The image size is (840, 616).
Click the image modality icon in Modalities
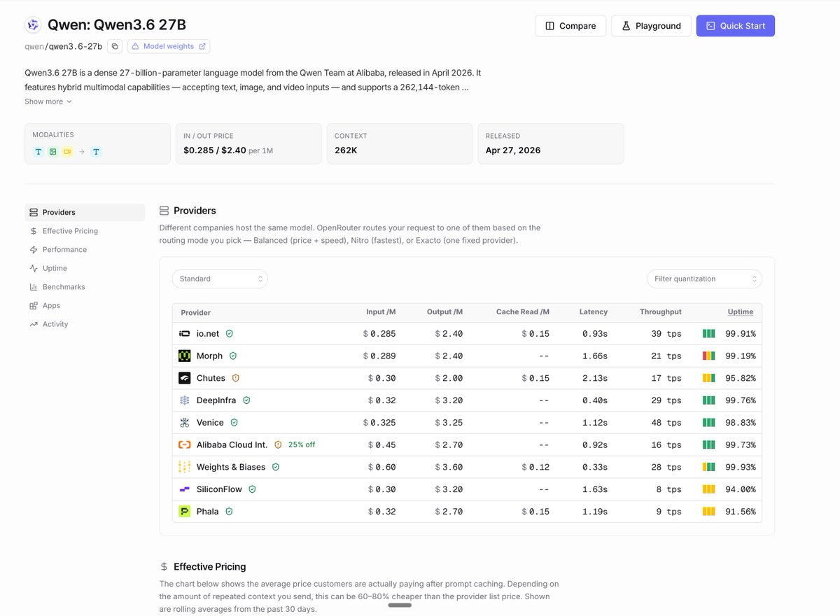click(52, 152)
